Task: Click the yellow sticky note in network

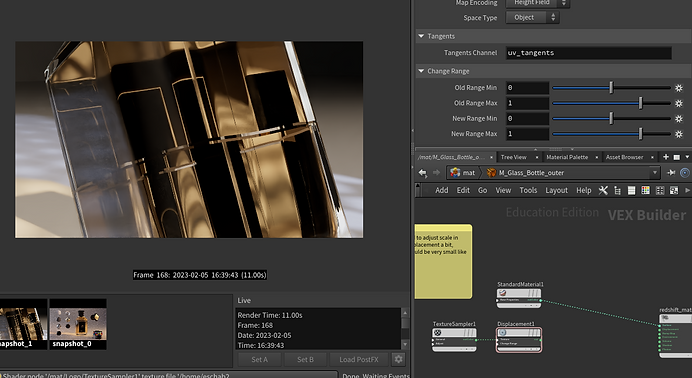Action: [x=443, y=262]
